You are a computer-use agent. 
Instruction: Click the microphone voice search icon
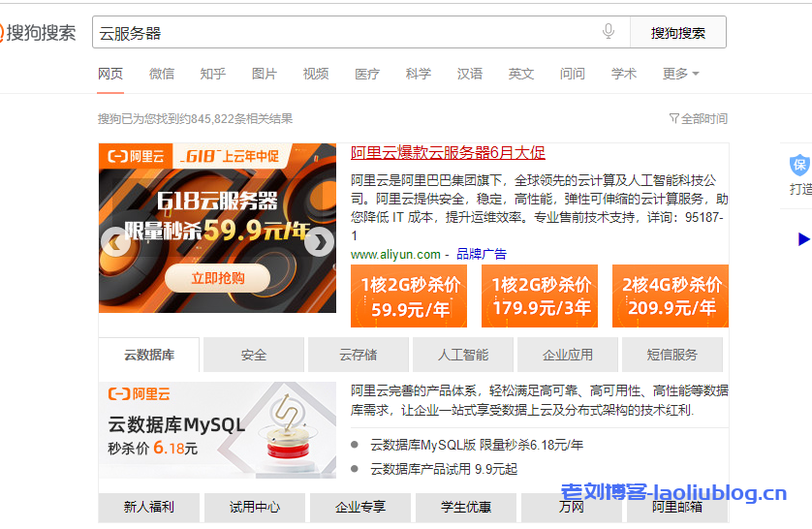point(609,32)
